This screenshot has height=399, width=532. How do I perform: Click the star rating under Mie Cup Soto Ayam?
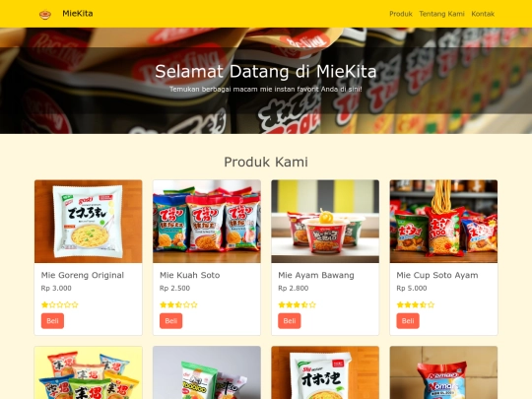pos(416,304)
